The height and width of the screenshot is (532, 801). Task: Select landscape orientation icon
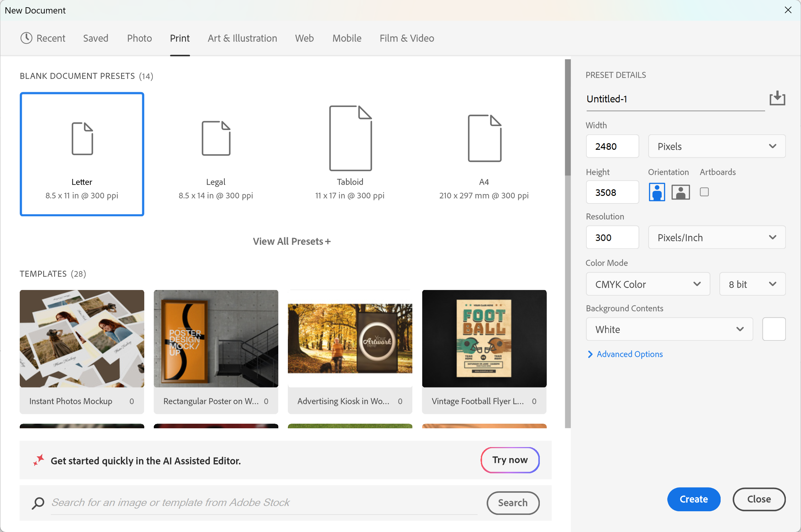tap(680, 192)
